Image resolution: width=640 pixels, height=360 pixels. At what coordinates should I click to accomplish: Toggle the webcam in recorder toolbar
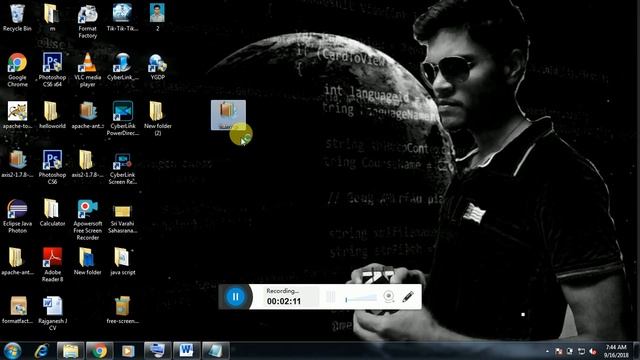pyautogui.click(x=389, y=297)
